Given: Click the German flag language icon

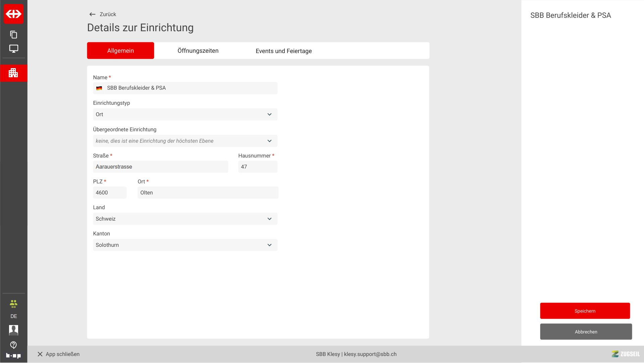Looking at the screenshot, I should (x=99, y=88).
